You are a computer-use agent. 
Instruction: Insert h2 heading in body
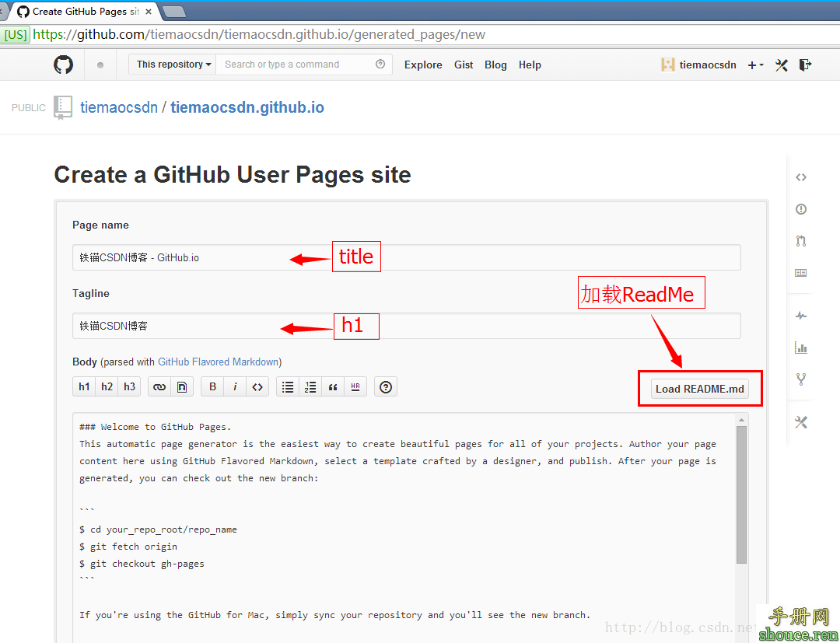point(107,386)
